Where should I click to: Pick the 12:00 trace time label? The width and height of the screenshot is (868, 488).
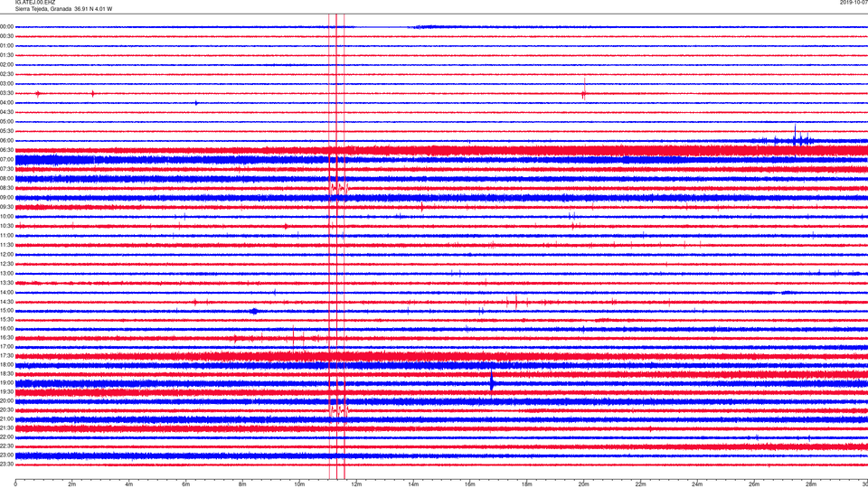[x=6, y=255]
